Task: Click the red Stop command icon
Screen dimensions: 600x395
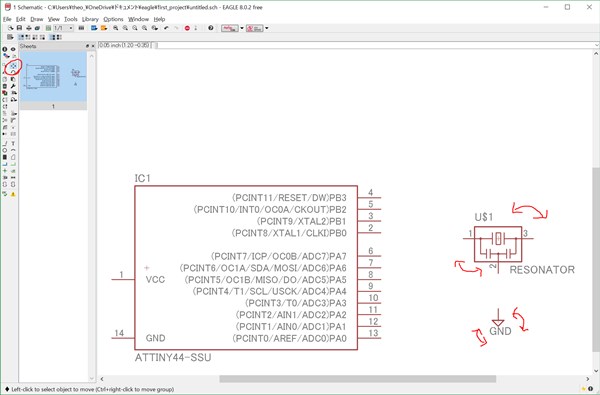Action: coord(187,28)
